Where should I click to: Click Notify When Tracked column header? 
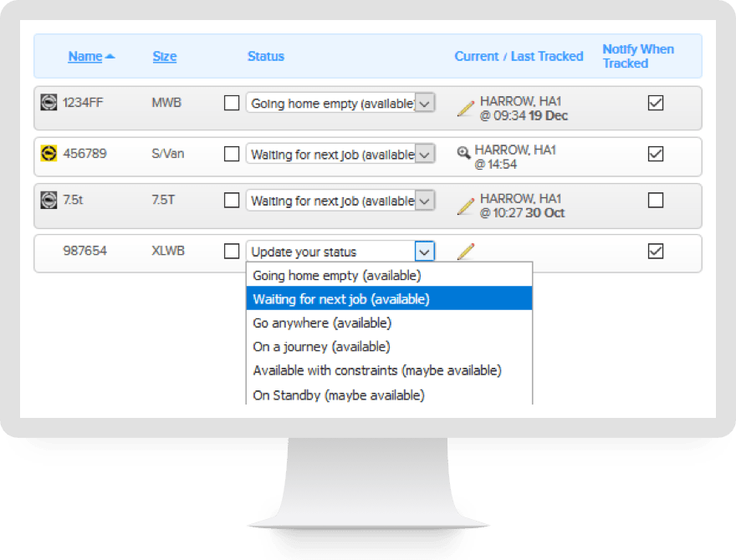638,56
